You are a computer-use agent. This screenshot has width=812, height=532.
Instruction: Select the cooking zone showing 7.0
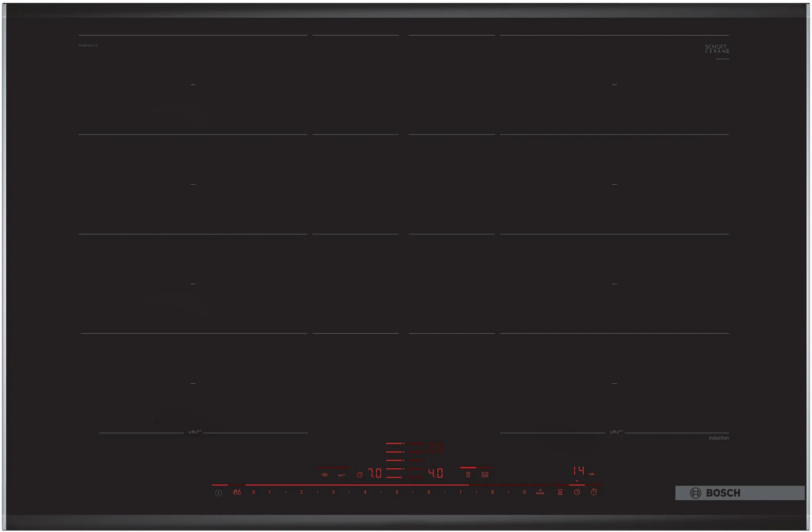(x=375, y=473)
